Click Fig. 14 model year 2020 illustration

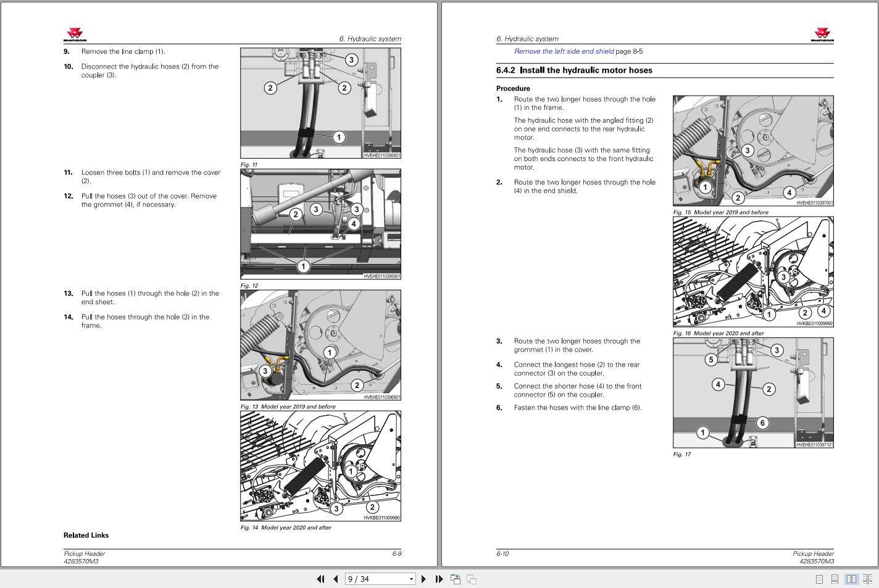pos(320,466)
